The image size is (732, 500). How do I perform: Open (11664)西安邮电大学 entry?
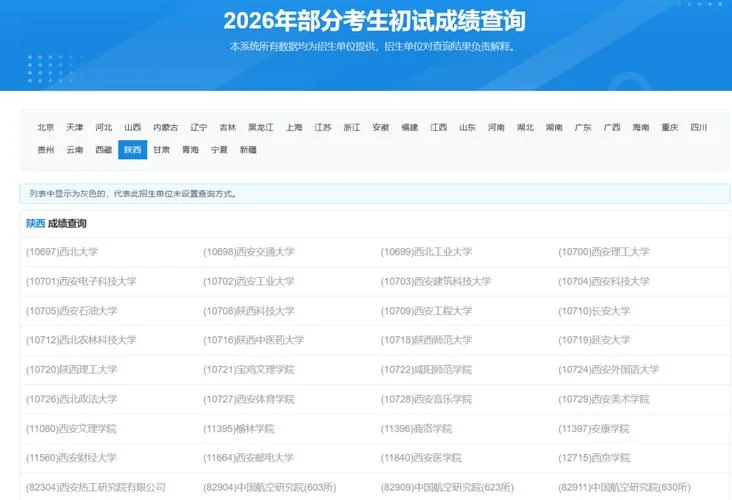click(x=249, y=458)
